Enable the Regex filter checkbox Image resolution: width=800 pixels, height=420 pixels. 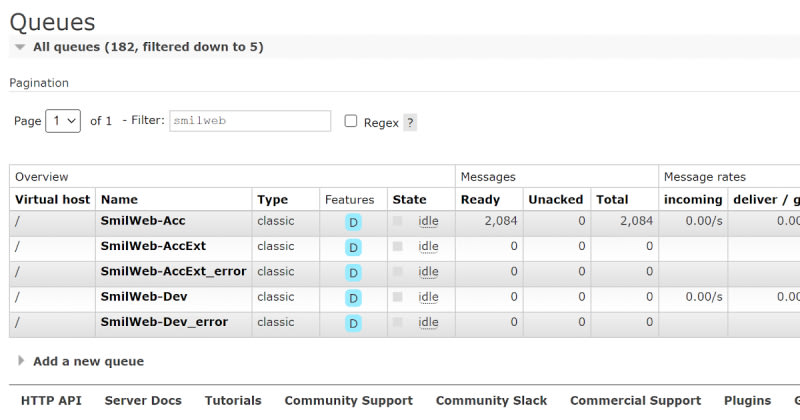pyautogui.click(x=351, y=121)
